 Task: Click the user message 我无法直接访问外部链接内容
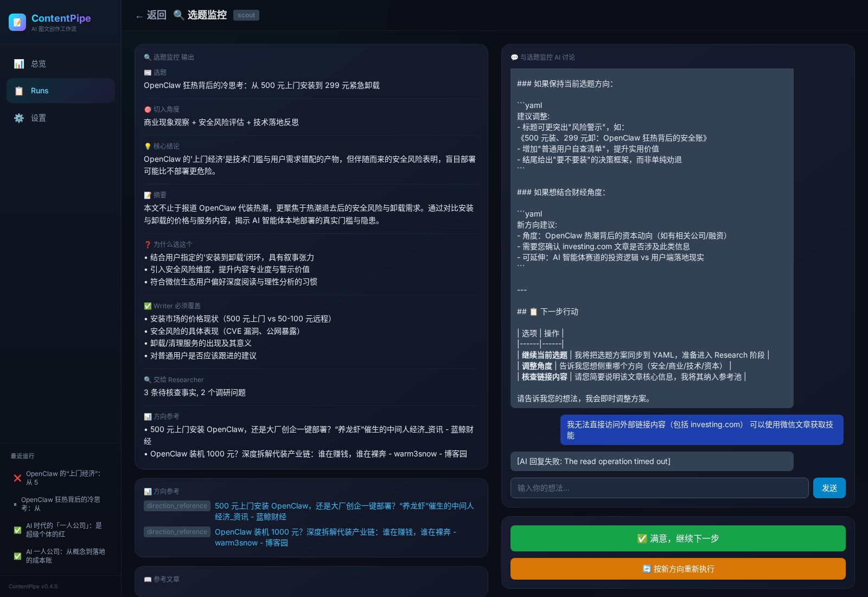click(702, 430)
